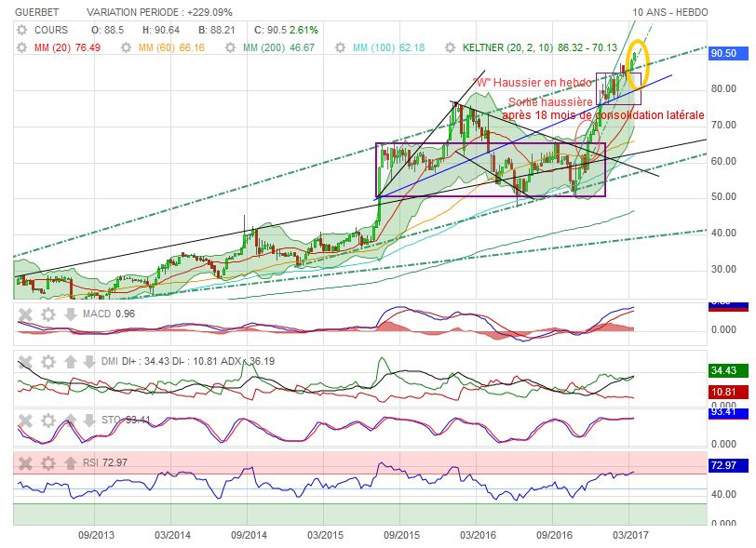Click the blue 90.50 current price tag

click(x=728, y=54)
